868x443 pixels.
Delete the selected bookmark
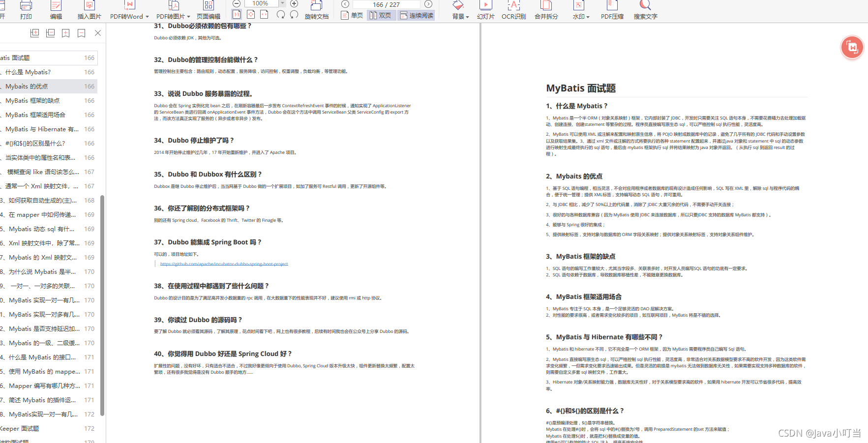[x=82, y=33]
